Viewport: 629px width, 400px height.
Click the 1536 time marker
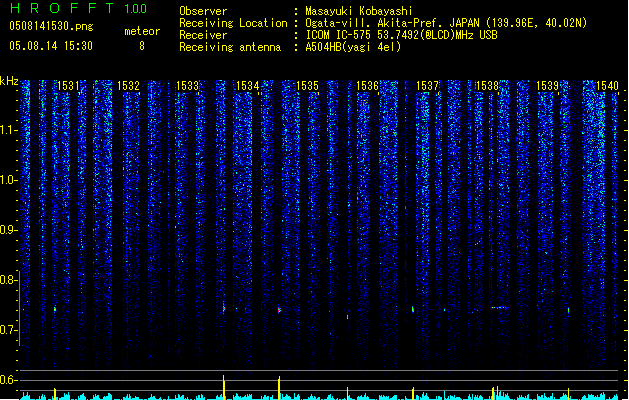pos(367,85)
